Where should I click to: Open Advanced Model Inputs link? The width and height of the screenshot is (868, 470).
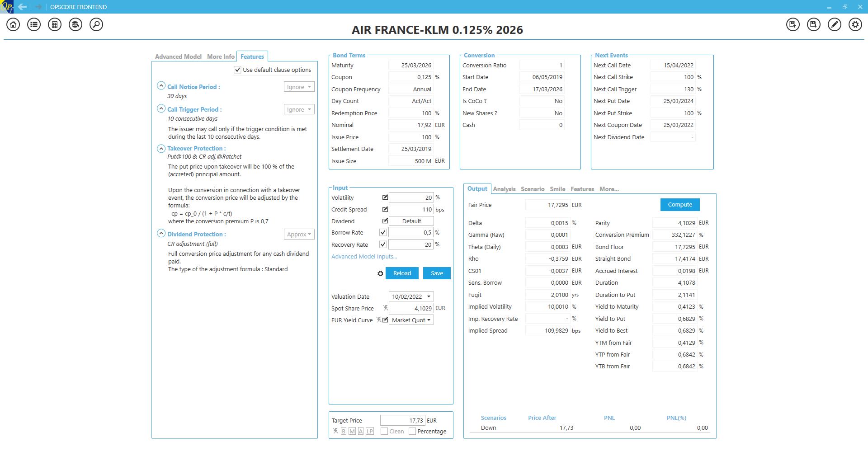(x=364, y=256)
